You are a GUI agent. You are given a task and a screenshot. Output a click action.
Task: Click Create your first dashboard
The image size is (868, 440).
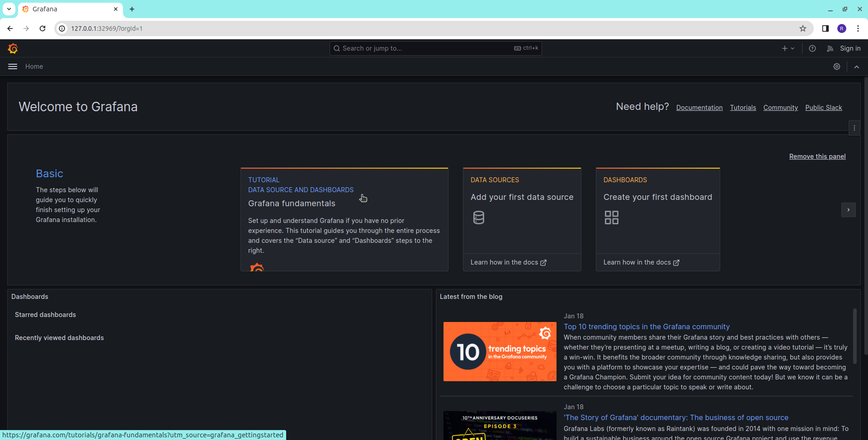coord(658,197)
